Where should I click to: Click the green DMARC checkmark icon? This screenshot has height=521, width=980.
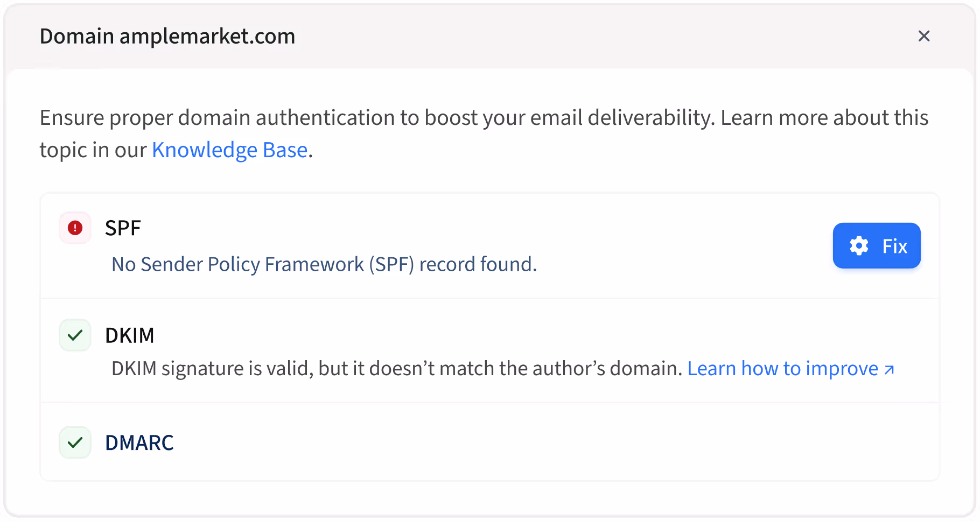75,442
